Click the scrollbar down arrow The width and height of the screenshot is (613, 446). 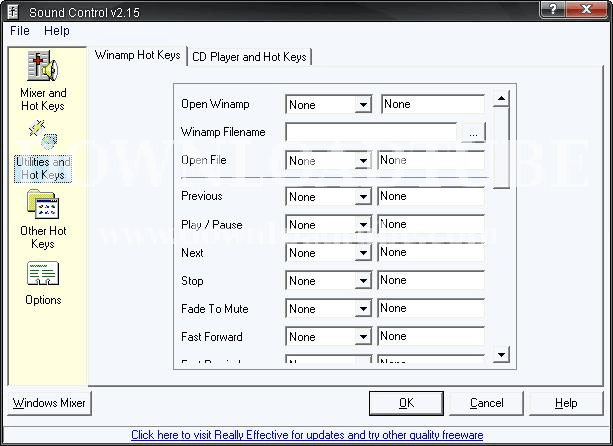(502, 355)
